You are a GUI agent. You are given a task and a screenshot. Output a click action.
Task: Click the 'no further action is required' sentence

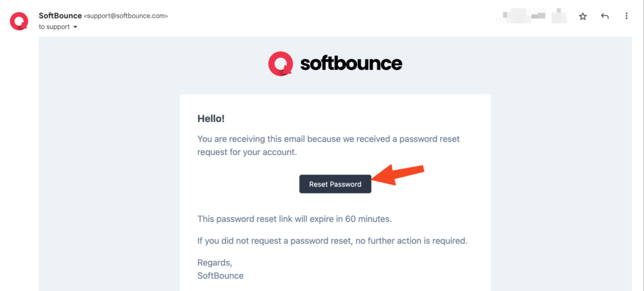click(333, 241)
